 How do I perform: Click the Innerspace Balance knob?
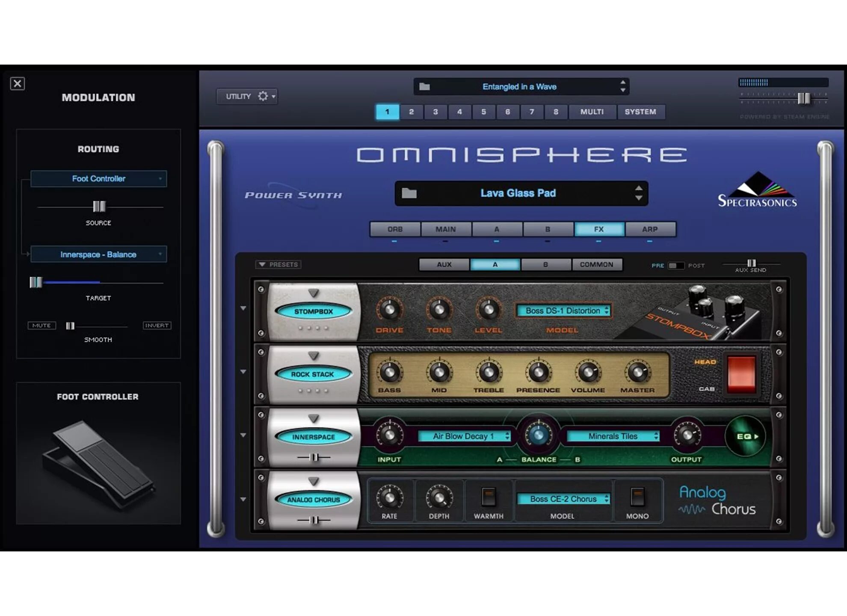539,435
